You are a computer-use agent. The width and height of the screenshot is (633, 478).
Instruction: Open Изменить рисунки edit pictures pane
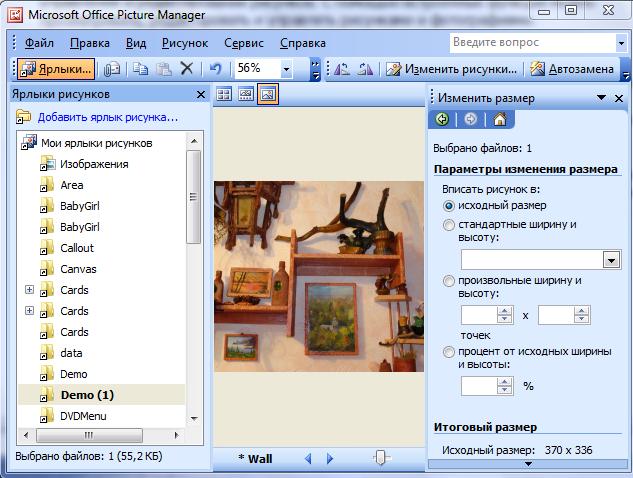point(451,69)
